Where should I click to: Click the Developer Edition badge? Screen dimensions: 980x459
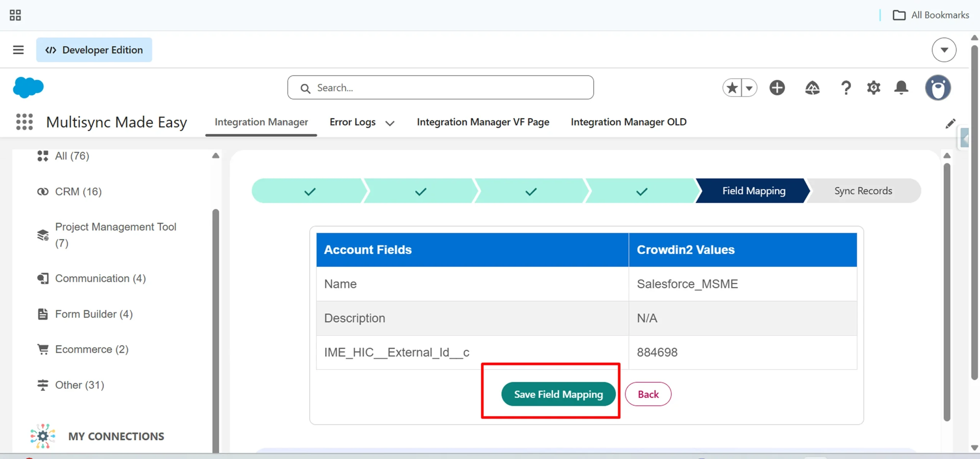pyautogui.click(x=94, y=50)
